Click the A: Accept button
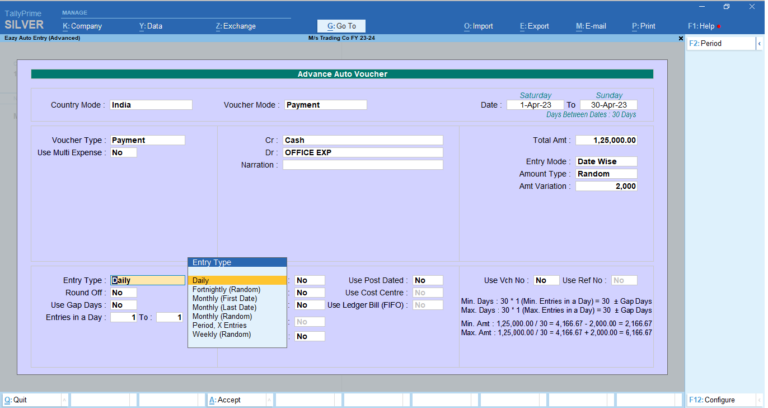 (x=238, y=400)
